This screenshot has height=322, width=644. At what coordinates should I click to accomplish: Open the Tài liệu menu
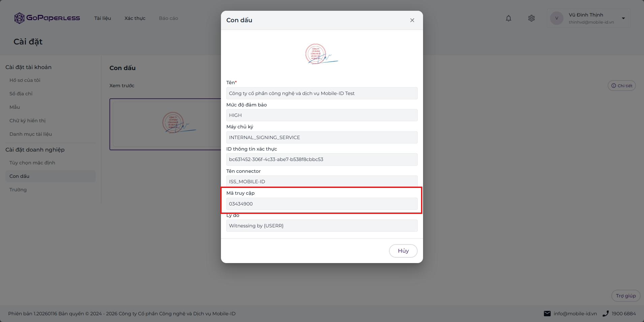click(103, 18)
